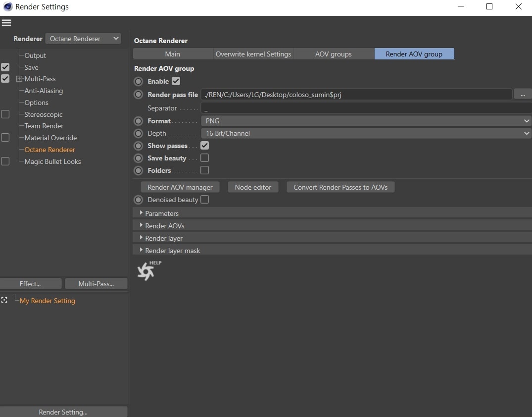Click the Cinema 4D app icon in title bar
Viewport: 532px width, 417px height.
(x=7, y=6)
